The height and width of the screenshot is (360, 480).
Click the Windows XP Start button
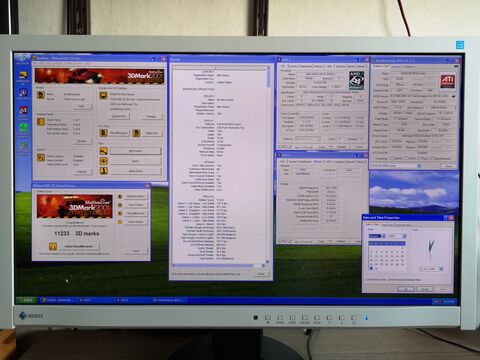26,300
